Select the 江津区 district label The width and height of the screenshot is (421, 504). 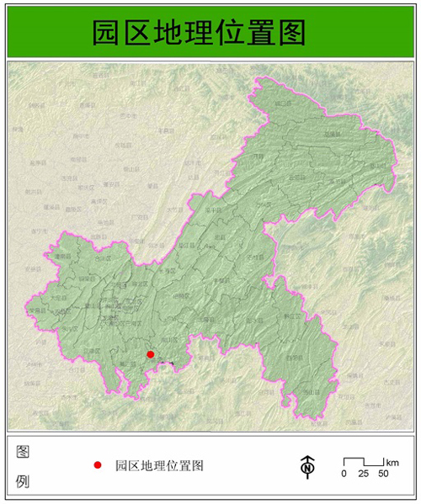pyautogui.click(x=92, y=351)
